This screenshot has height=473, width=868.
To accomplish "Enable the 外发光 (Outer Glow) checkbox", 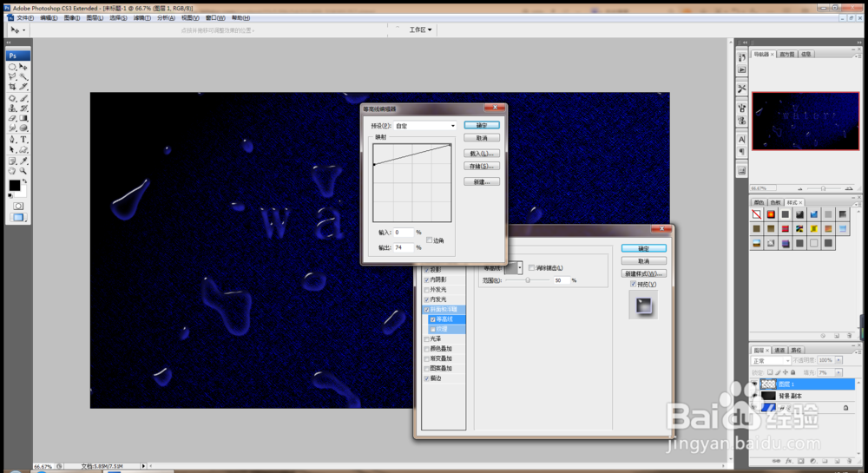I will (x=427, y=290).
